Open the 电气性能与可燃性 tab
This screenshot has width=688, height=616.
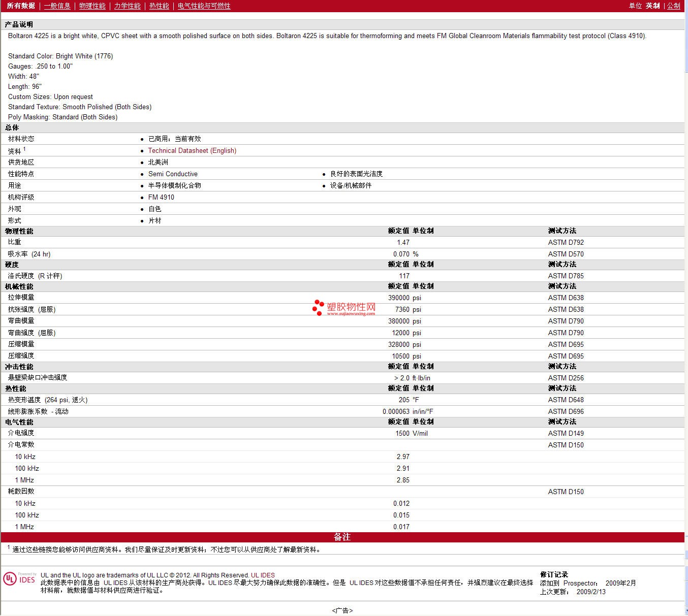tap(204, 6)
